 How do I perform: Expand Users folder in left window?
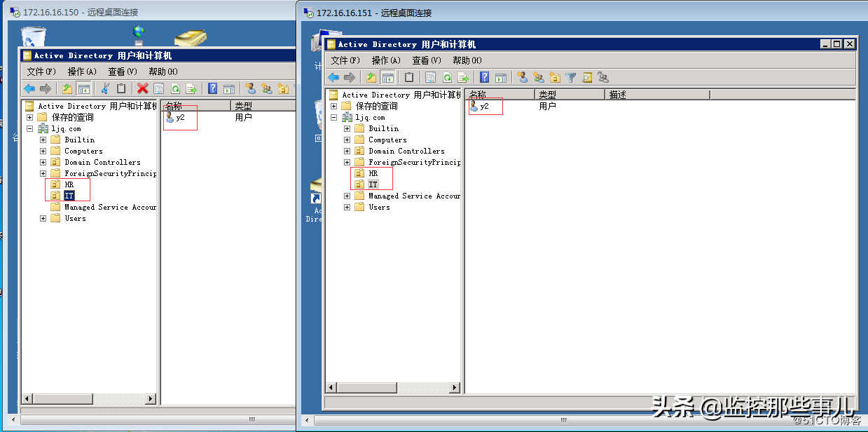point(43,218)
